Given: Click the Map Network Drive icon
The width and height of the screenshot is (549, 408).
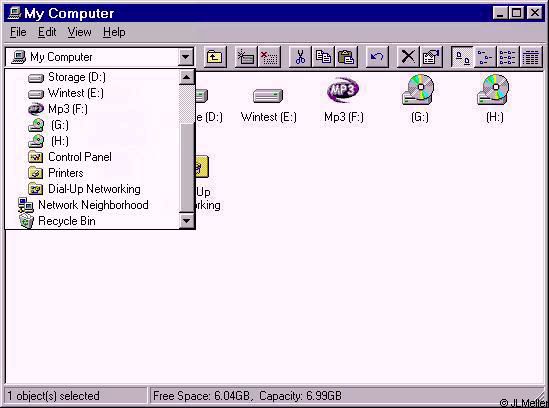Looking at the screenshot, I should click(246, 57).
